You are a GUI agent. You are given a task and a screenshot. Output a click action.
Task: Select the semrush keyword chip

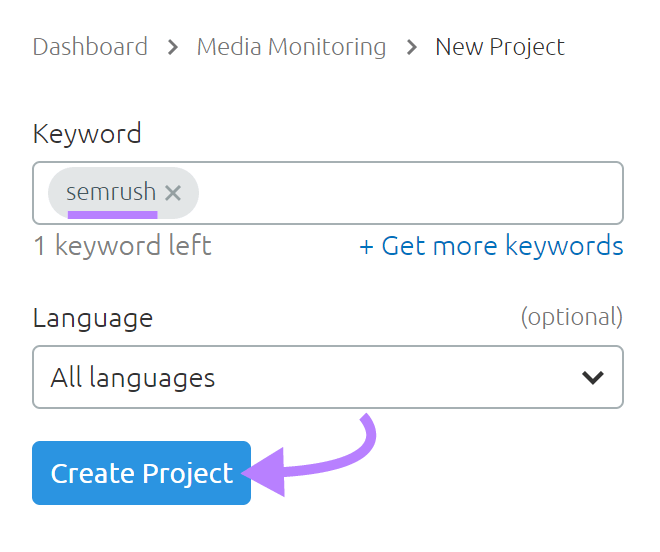click(x=111, y=192)
